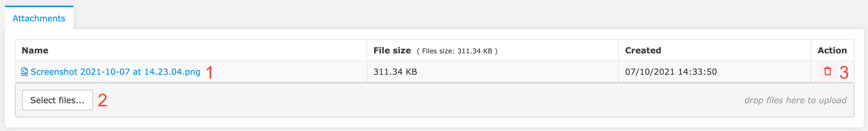The image size is (868, 131).
Task: Click the red annotation number 2
Action: pyautogui.click(x=102, y=100)
